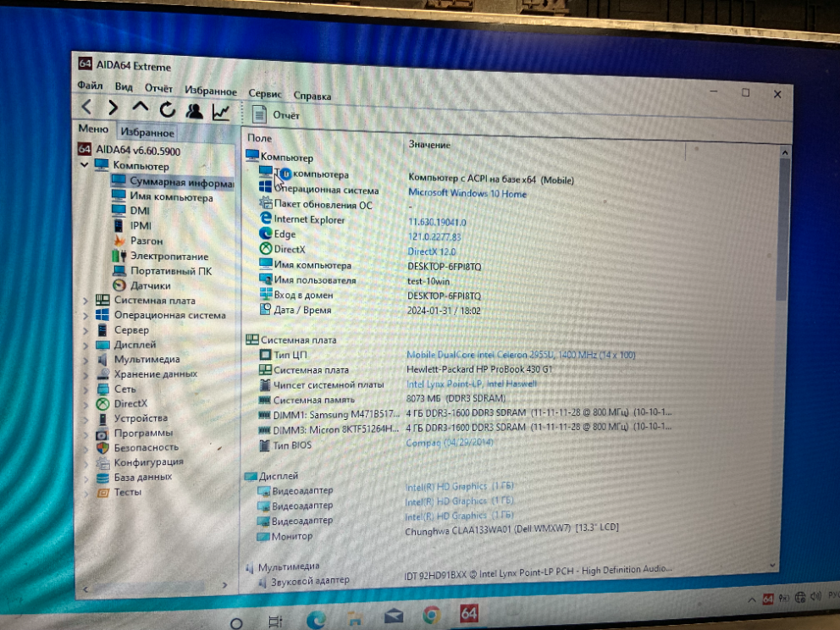Expand the Мультимедиа tree node
The height and width of the screenshot is (630, 840).
(x=86, y=360)
